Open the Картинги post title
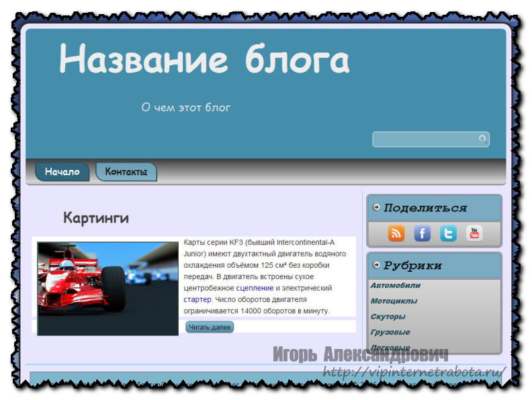The width and height of the screenshot is (532, 400). click(x=95, y=218)
